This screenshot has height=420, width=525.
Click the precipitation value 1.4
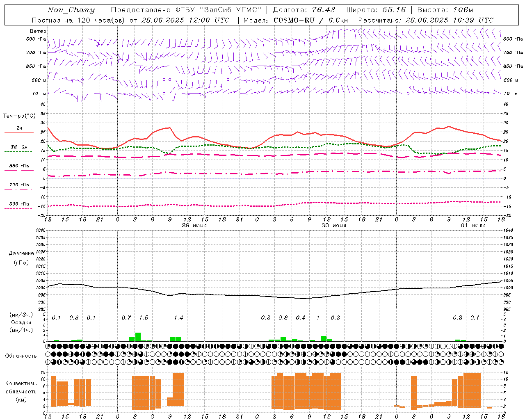tap(178, 317)
